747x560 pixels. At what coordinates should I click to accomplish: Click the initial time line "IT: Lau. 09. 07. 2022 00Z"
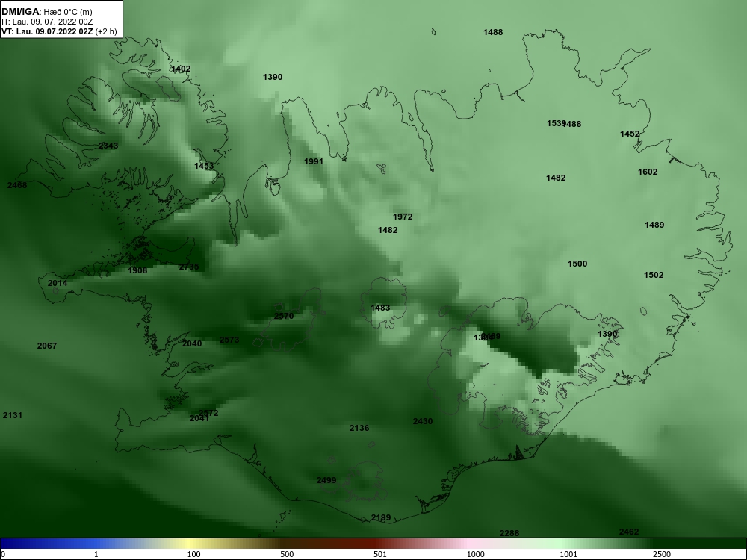(46, 22)
